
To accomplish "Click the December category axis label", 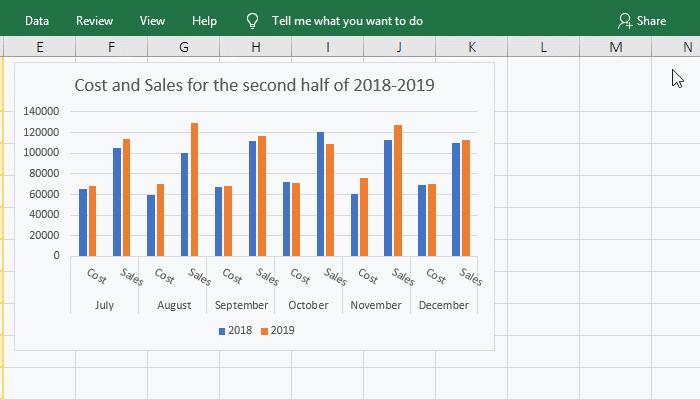I will [x=443, y=304].
